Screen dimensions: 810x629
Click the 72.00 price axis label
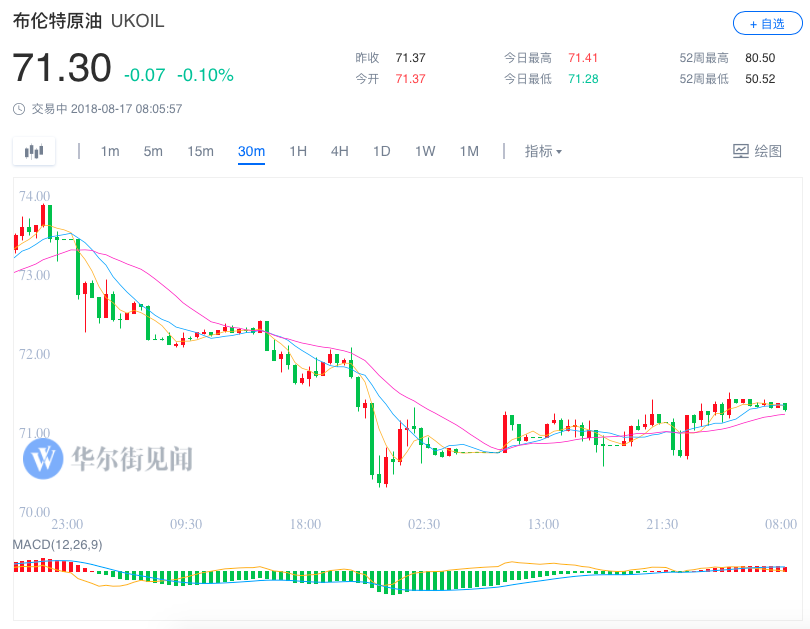(35, 354)
